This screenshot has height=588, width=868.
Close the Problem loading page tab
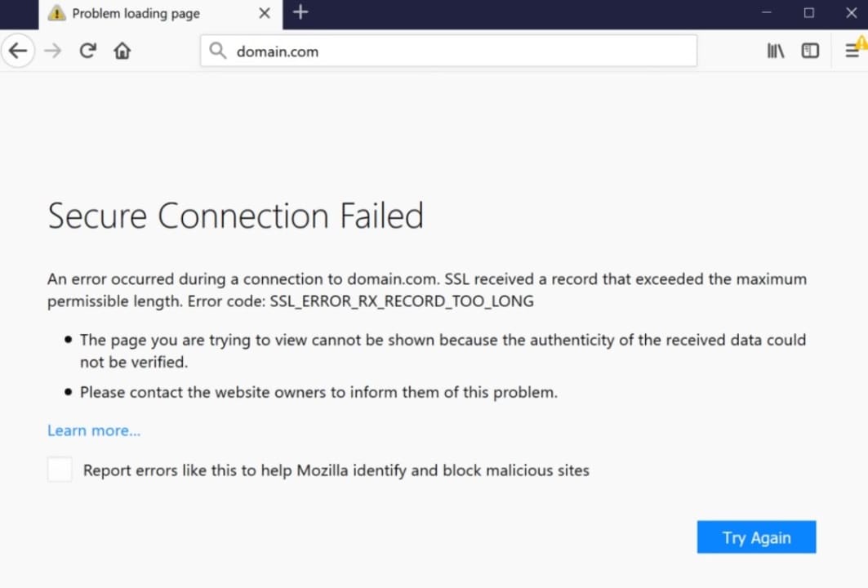264,13
